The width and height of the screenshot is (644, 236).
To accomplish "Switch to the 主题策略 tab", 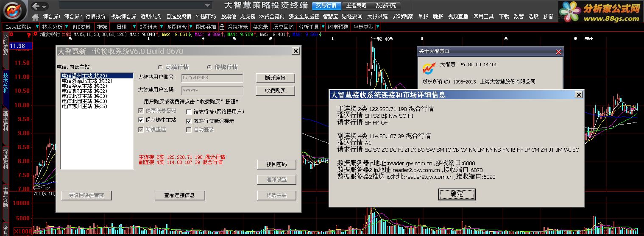I will click(x=356, y=6).
